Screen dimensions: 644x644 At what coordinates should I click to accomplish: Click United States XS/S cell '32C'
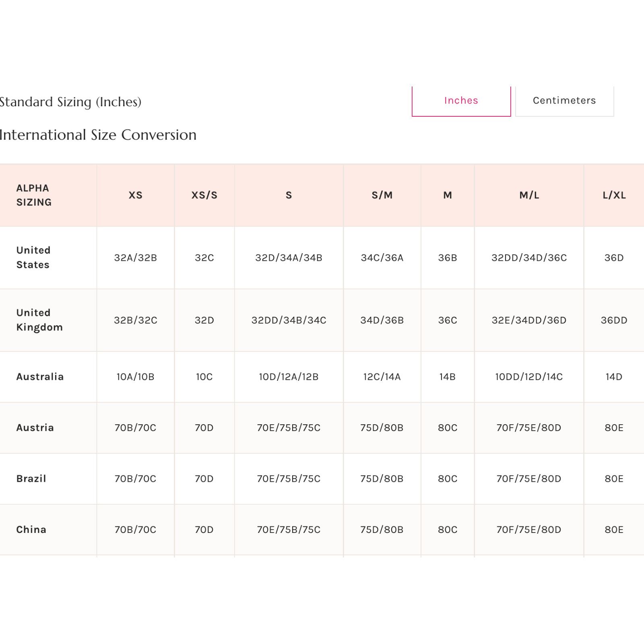click(204, 258)
